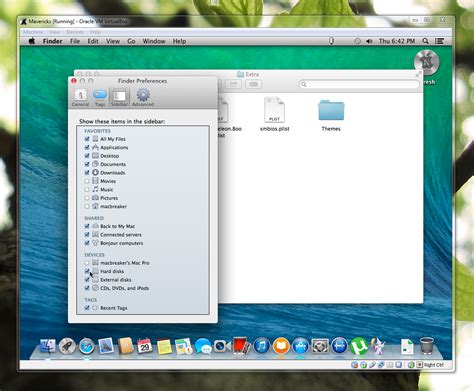The image size is (474, 391).
Task: Toggle External disks checkbox
Action: pos(87,279)
